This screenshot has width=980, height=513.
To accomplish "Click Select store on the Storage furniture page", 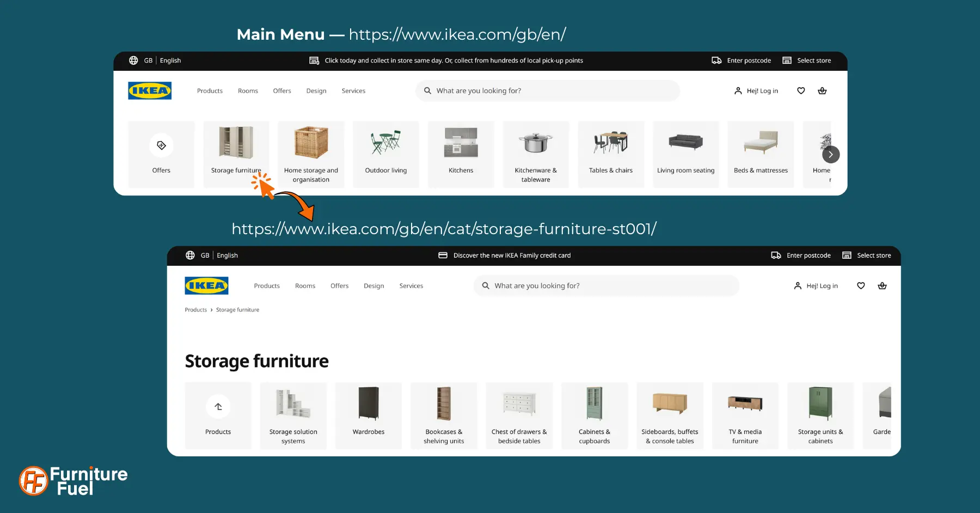I will point(874,255).
